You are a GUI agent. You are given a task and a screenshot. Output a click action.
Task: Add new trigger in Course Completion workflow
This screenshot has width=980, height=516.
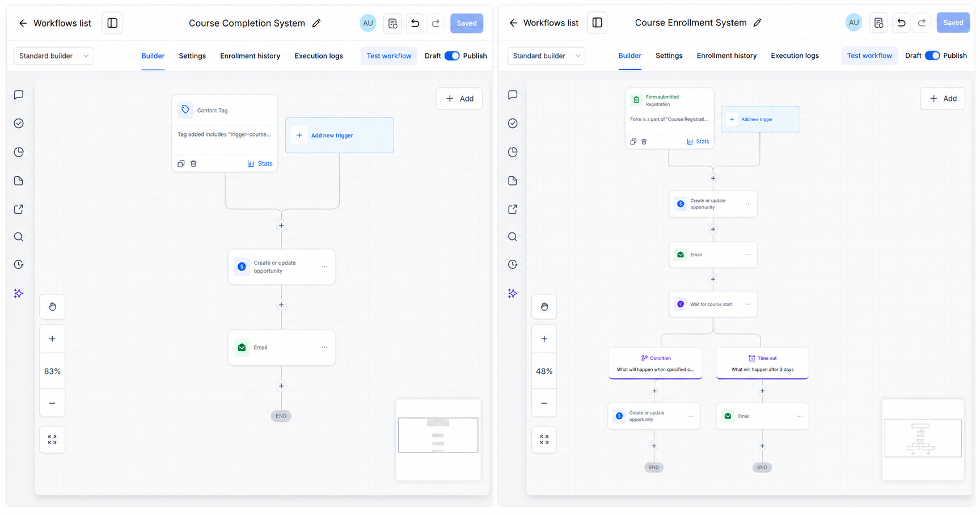click(340, 136)
